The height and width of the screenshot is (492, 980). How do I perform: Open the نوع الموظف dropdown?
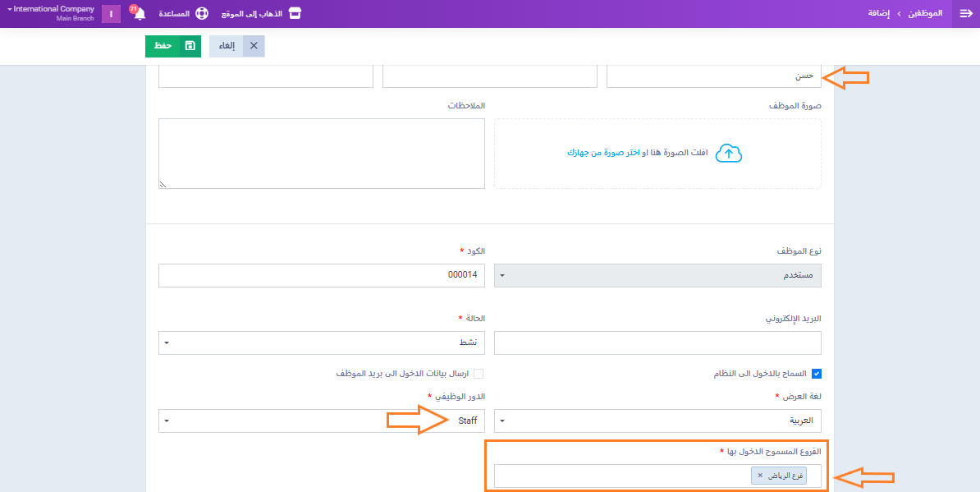657,276
